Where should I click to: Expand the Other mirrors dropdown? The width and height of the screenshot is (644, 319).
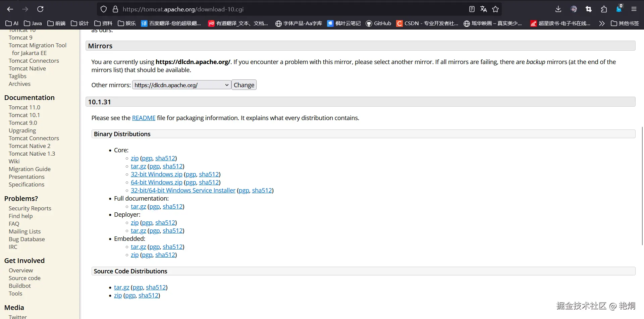[x=181, y=85]
